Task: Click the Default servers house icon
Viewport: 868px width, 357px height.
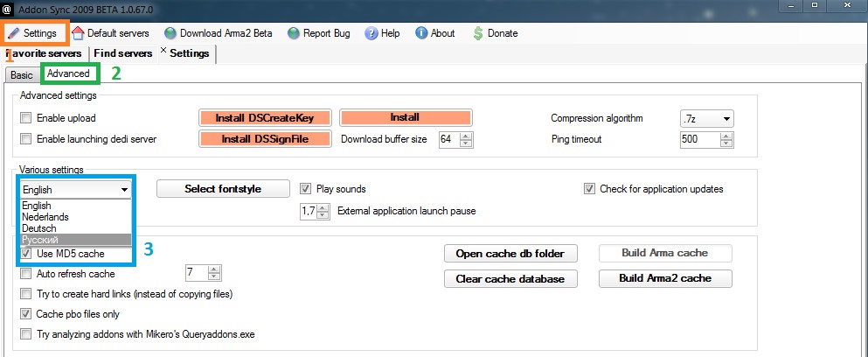Action: point(78,33)
